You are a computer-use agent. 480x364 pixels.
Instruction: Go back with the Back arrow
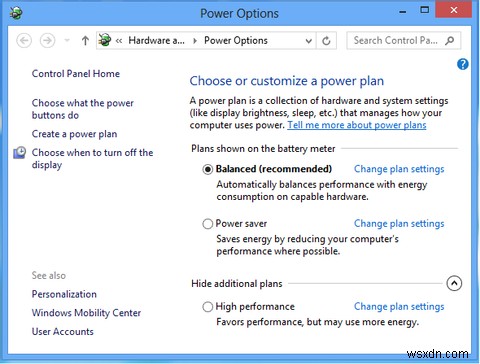tap(24, 41)
